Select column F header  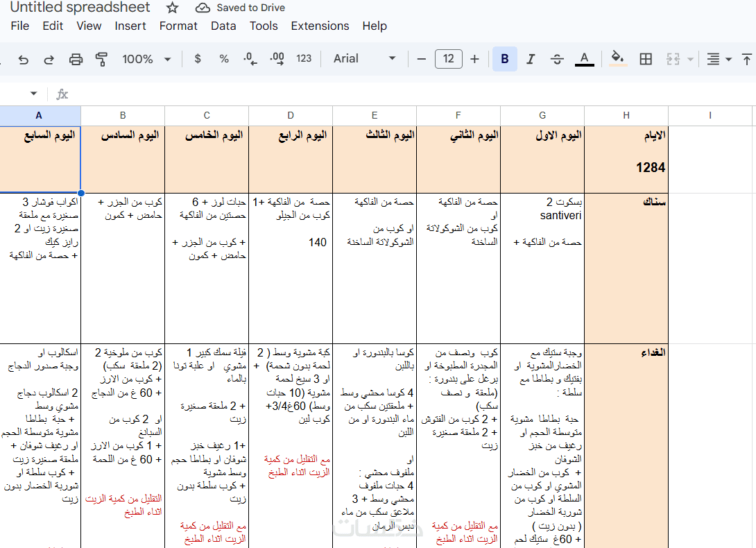point(458,116)
